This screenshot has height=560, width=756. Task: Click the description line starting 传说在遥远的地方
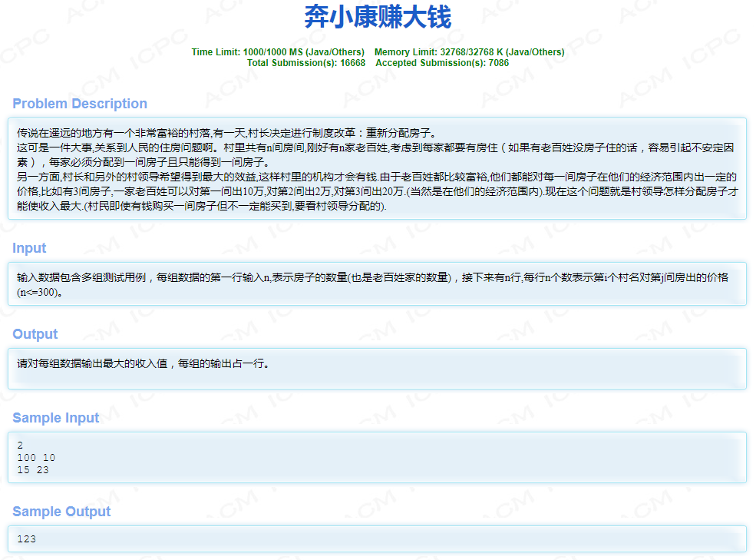click(226, 133)
